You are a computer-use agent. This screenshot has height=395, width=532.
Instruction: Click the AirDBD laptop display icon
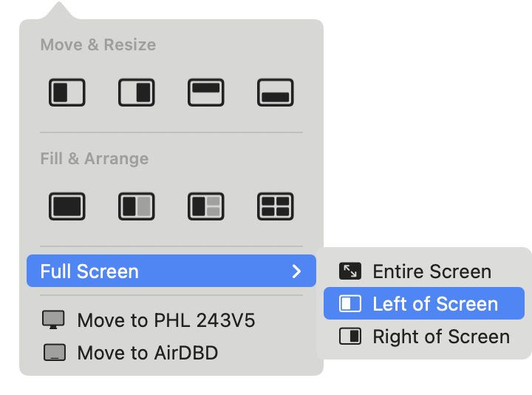click(55, 352)
